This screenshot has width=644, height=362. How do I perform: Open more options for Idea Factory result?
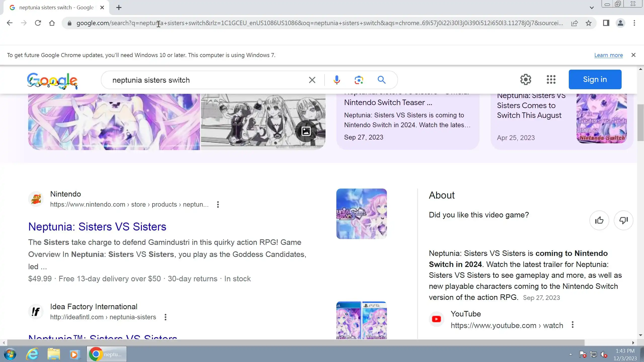165,317
